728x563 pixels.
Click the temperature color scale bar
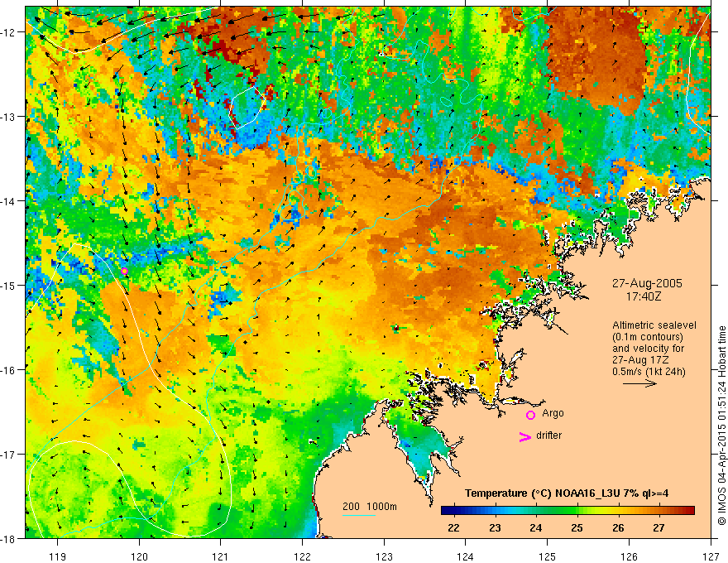[568, 510]
